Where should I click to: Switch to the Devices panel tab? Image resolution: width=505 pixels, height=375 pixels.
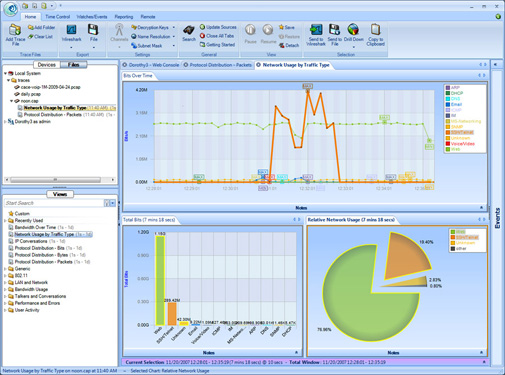(x=47, y=65)
